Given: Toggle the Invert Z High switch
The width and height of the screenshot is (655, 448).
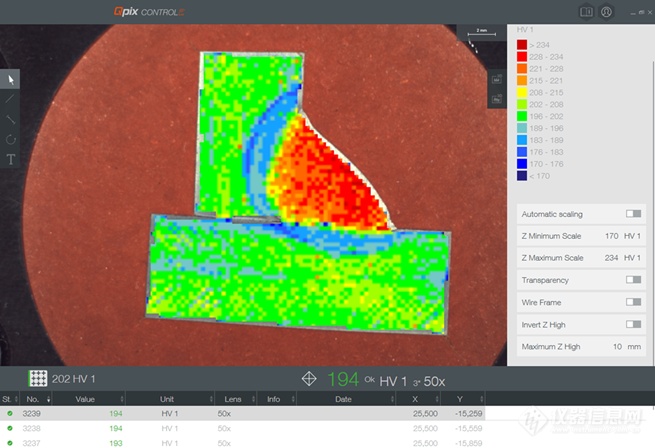Looking at the screenshot, I should click(632, 324).
